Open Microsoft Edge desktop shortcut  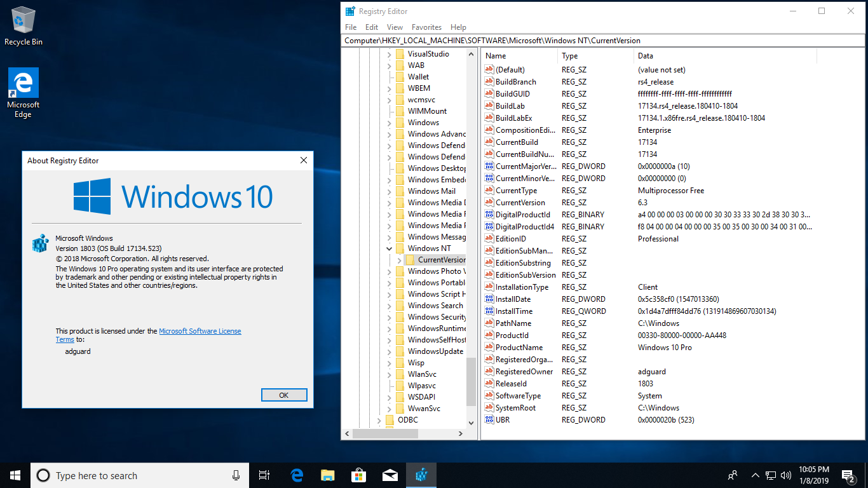click(x=24, y=93)
